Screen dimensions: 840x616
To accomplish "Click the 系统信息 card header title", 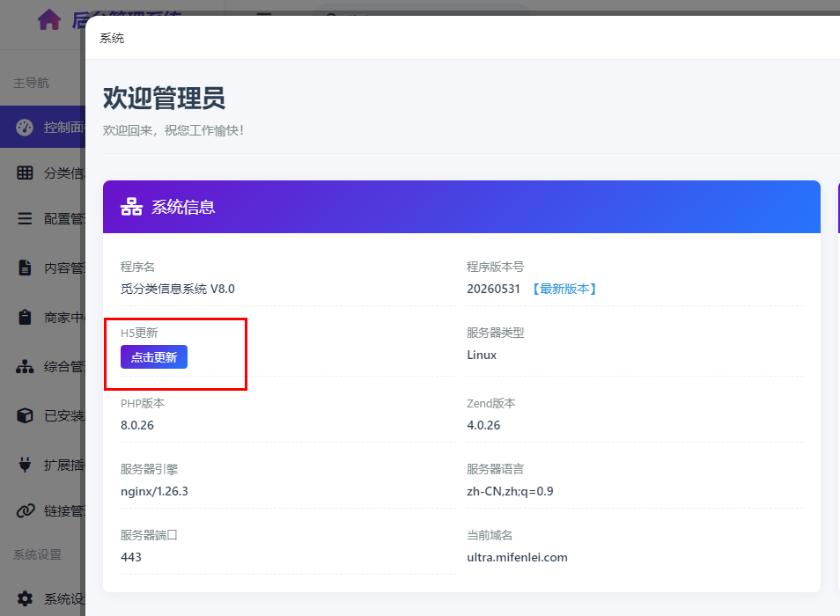I will click(183, 207).
